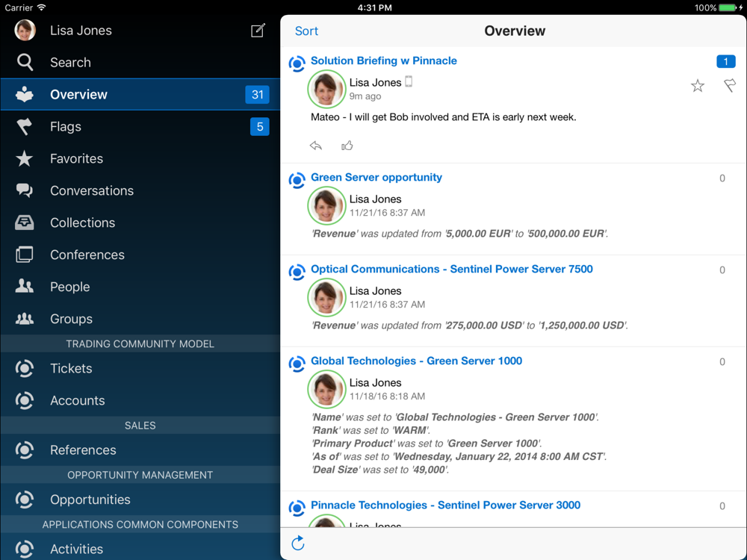Click the object icon beside Solution Briefing

(x=297, y=63)
